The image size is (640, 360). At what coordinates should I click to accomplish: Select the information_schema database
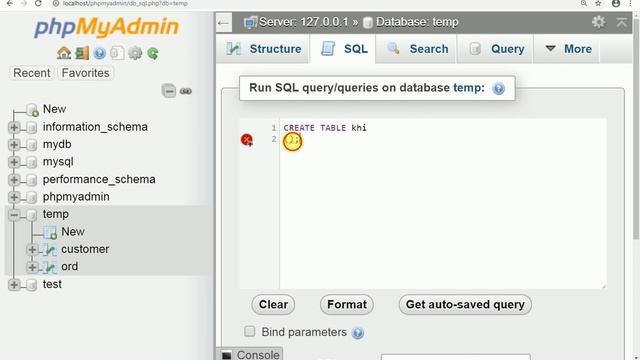click(x=95, y=127)
